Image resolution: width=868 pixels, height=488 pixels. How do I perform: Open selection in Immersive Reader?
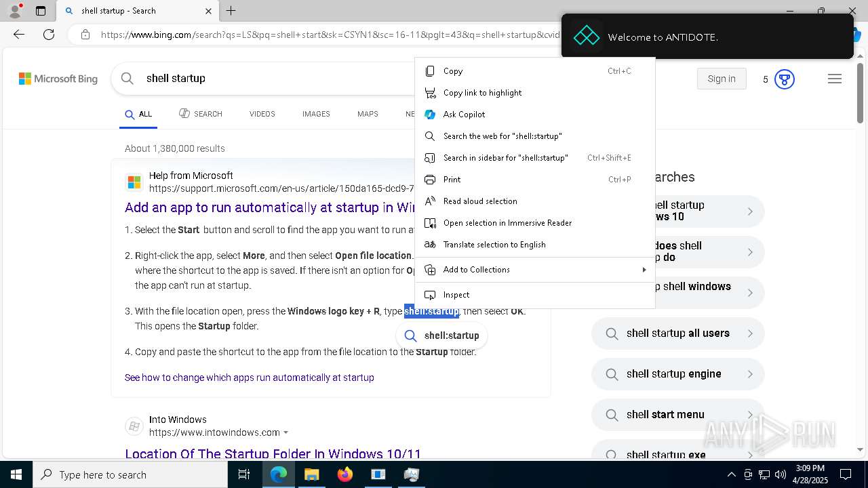click(x=534, y=223)
